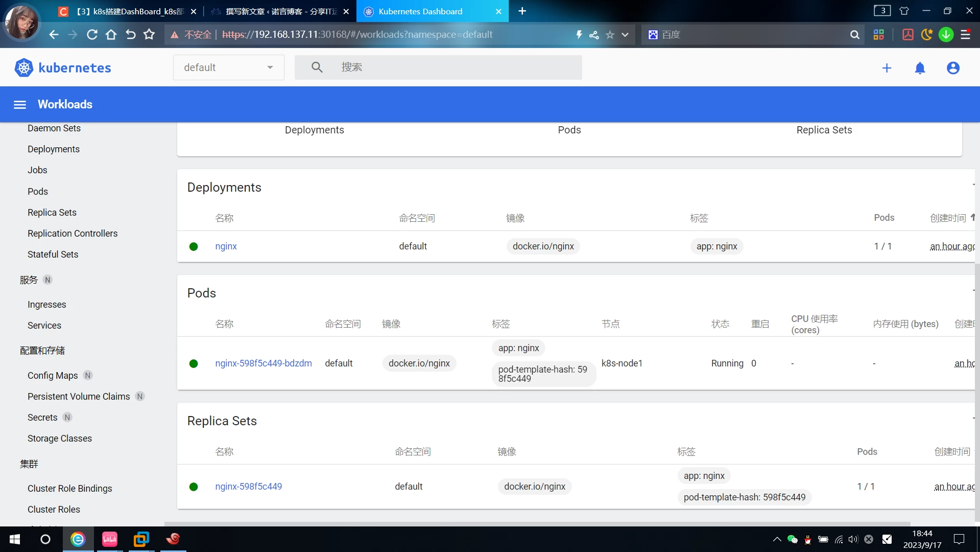Click the Kubernetes logo icon
Image resolution: width=980 pixels, height=552 pixels.
[23, 67]
